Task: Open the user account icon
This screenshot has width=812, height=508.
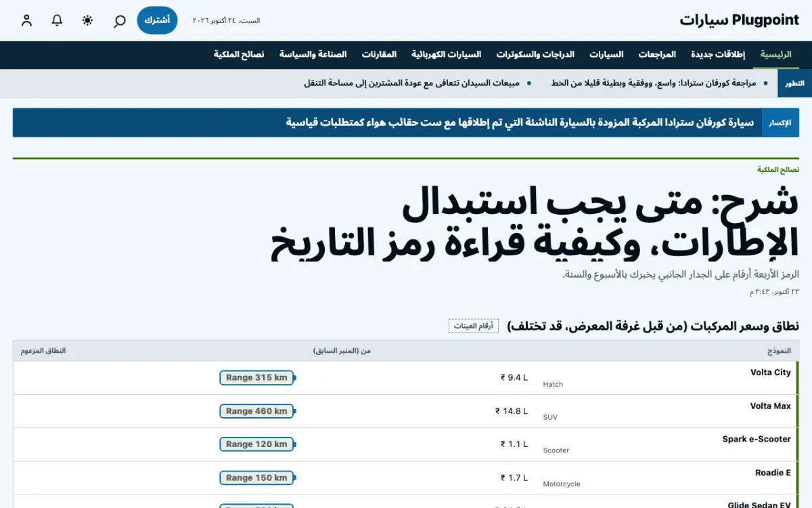Action: [26, 20]
